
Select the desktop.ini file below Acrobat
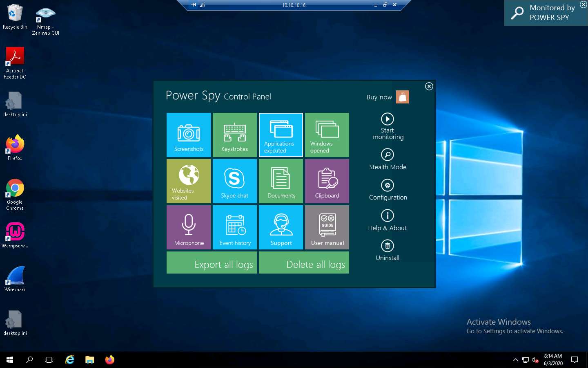(x=15, y=104)
